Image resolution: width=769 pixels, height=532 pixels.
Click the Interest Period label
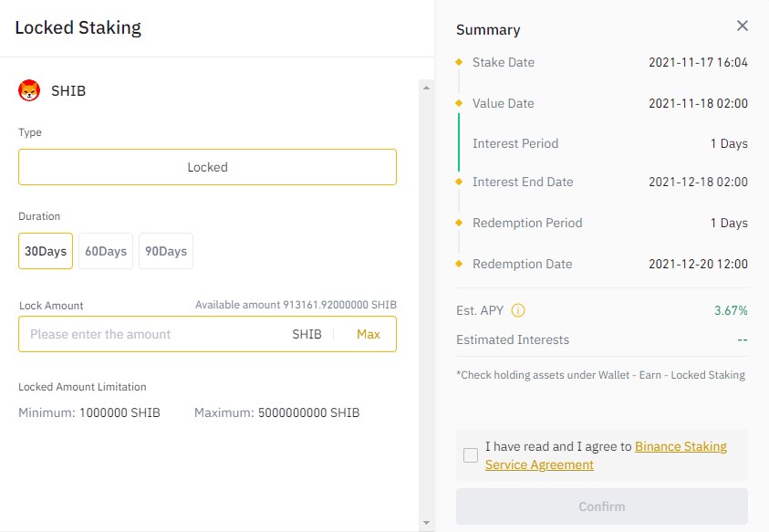[515, 143]
